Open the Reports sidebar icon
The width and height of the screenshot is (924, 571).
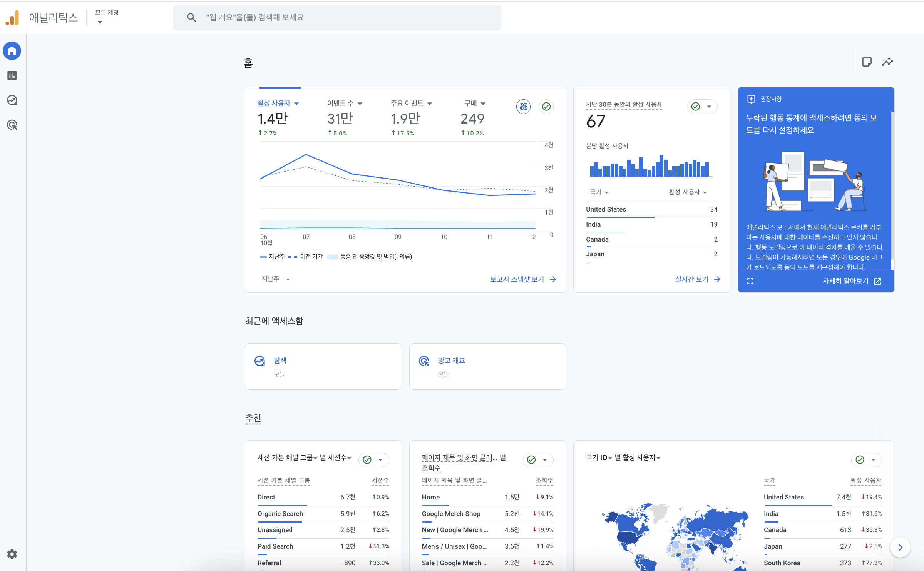pyautogui.click(x=12, y=75)
